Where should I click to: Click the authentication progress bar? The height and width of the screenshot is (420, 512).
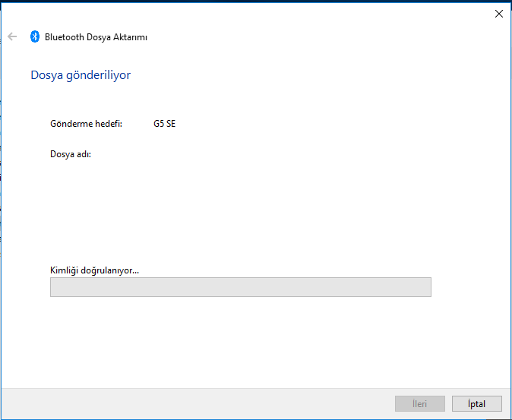tap(240, 287)
